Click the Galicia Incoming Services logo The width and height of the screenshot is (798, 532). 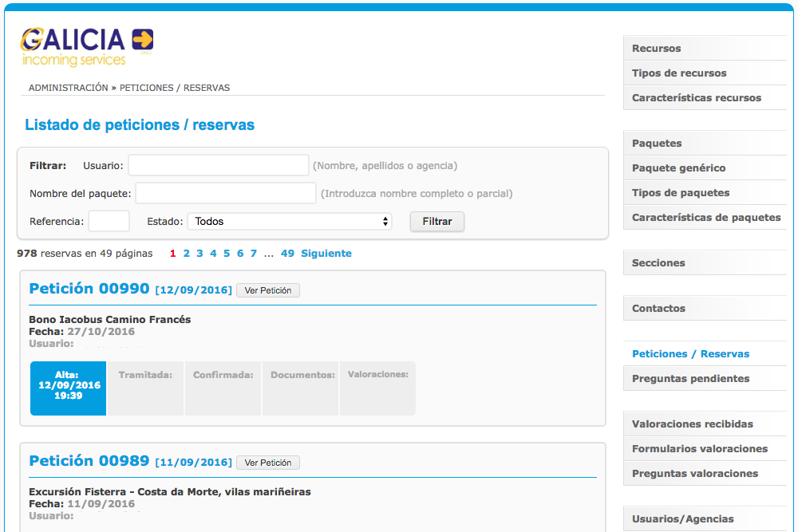click(86, 47)
